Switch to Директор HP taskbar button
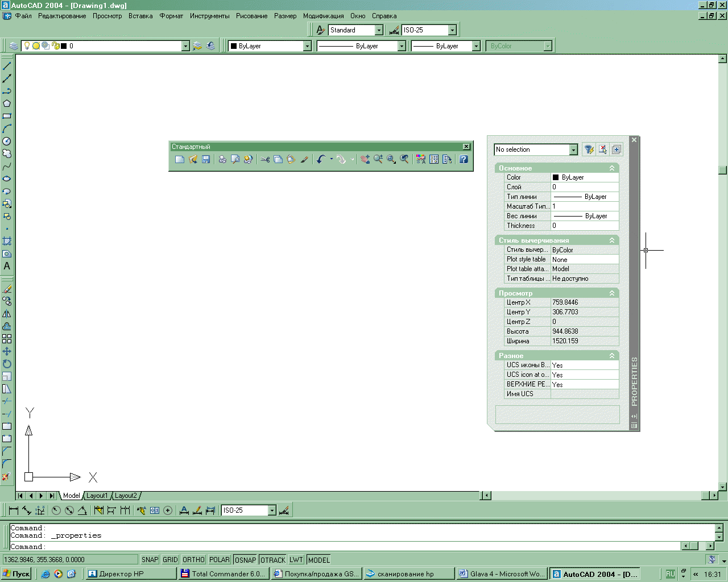Screen dimensions: 728x582 click(130, 574)
